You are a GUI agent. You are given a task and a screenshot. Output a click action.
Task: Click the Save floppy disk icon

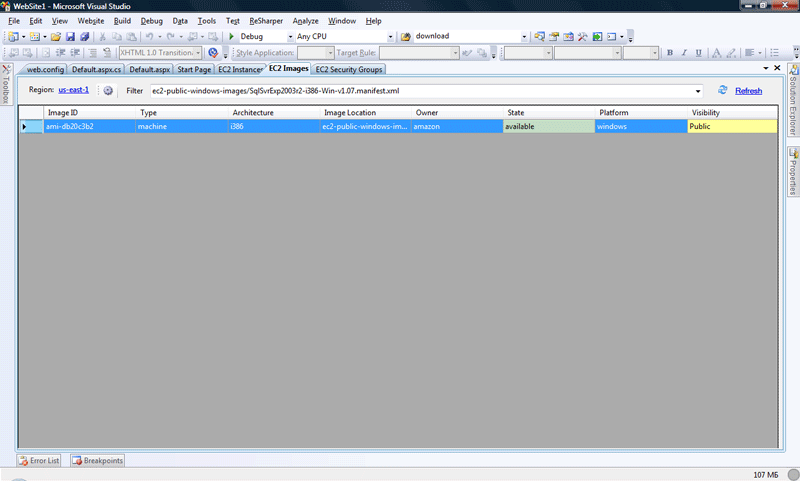(x=70, y=37)
